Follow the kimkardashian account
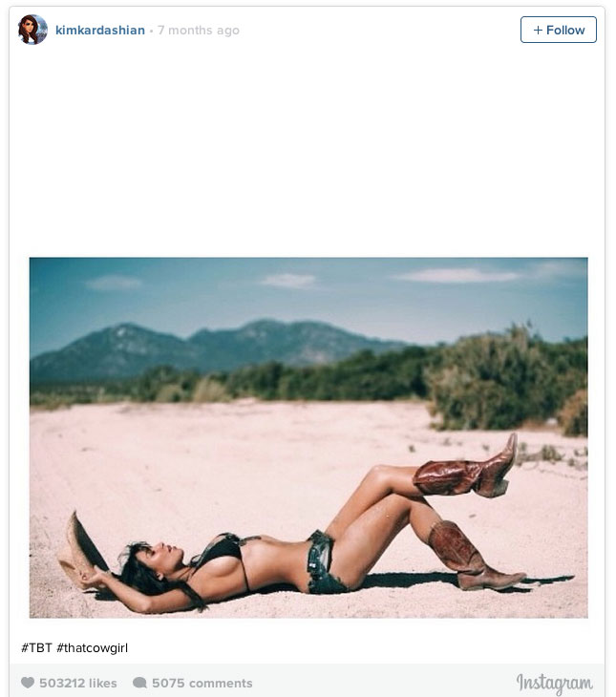This screenshot has width=616, height=697. coord(558,30)
